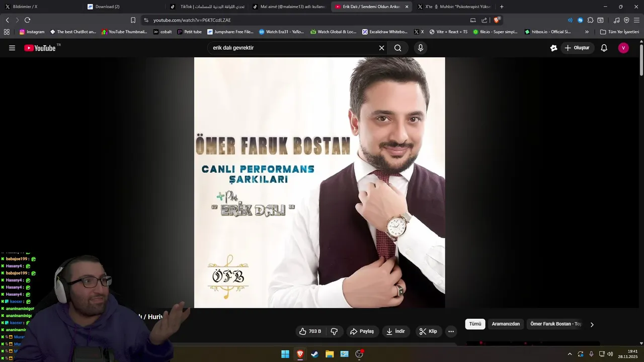Image resolution: width=644 pixels, height=362 pixels.
Task: Click the browser address bar URL
Action: point(192,20)
